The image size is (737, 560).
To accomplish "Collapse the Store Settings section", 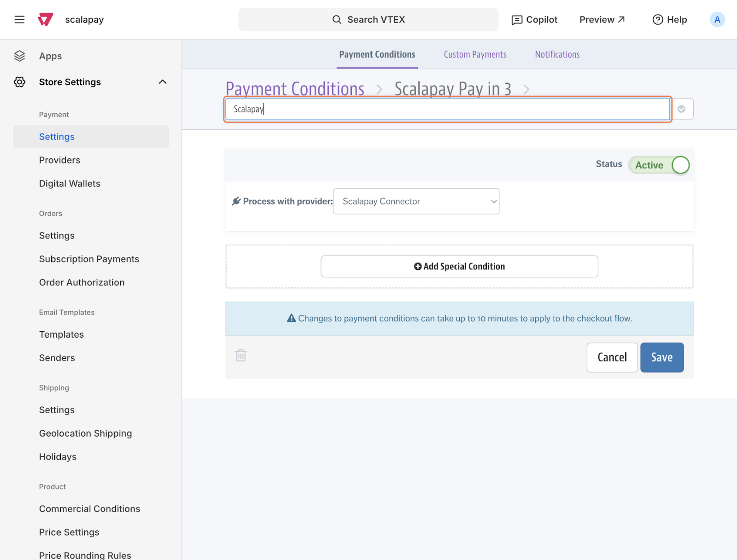I will pos(163,82).
